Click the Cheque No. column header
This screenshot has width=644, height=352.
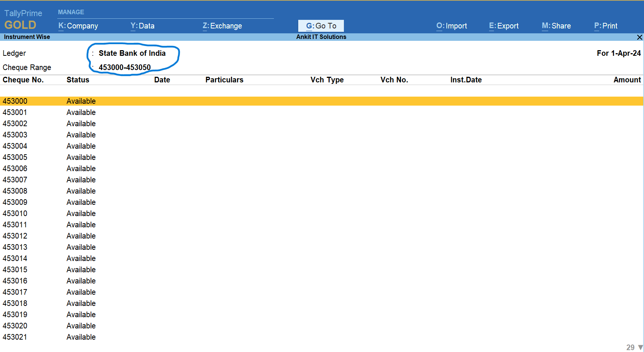pos(23,80)
